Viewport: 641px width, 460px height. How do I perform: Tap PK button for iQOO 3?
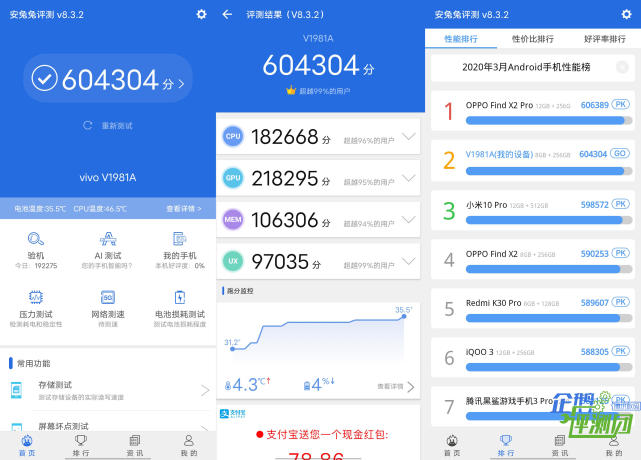coord(620,351)
